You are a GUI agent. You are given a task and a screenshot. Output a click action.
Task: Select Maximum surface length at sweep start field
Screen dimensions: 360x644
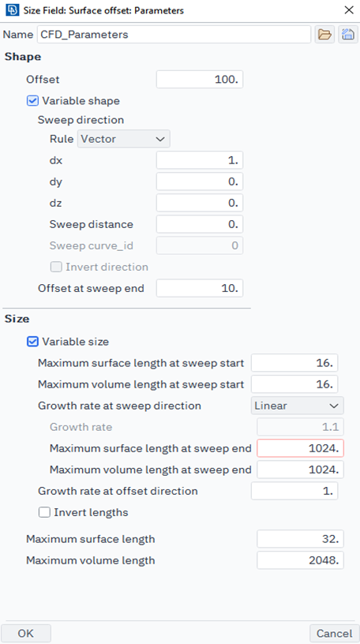[294, 363]
